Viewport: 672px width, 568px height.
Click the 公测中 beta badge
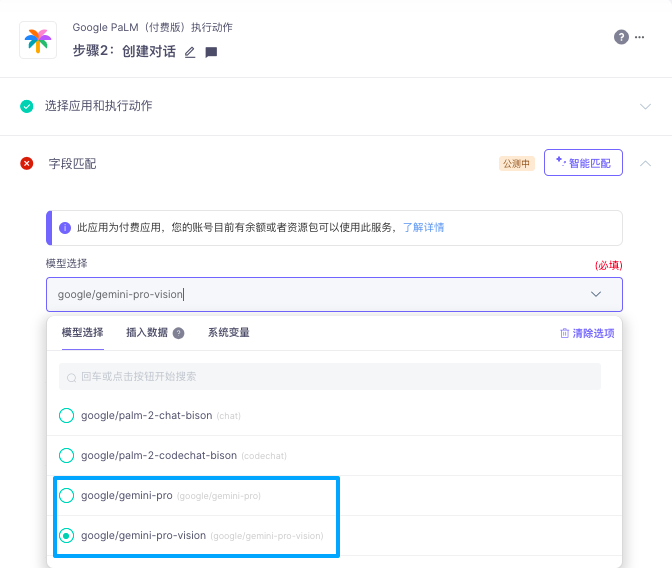click(516, 164)
